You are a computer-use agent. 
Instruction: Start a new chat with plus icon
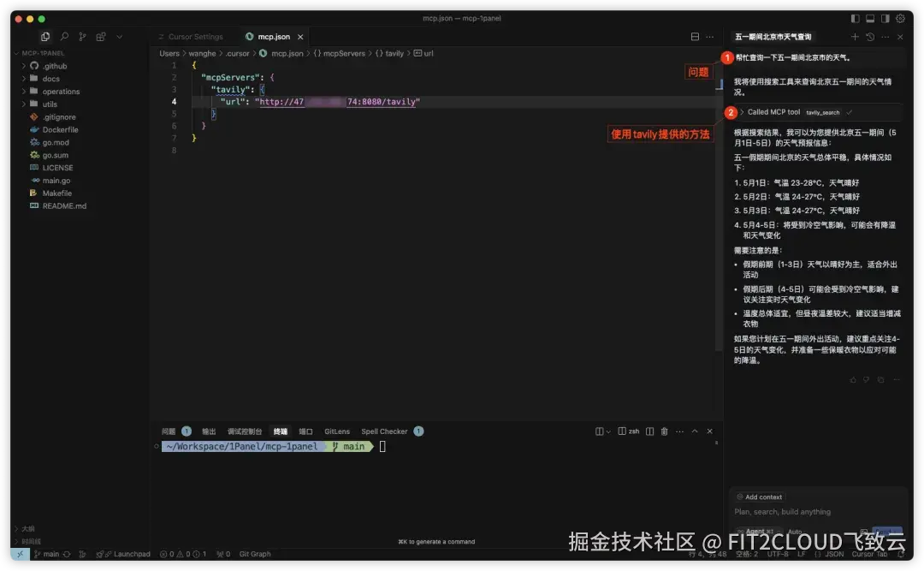[855, 37]
